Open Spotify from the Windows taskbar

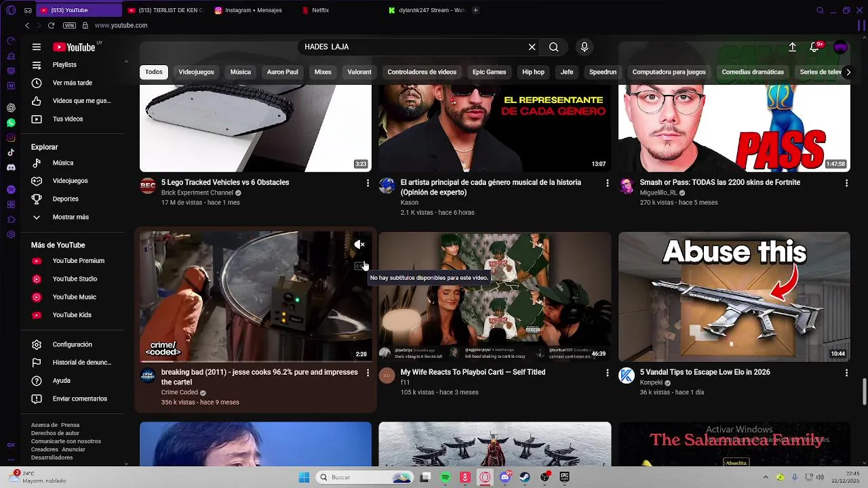(x=446, y=477)
